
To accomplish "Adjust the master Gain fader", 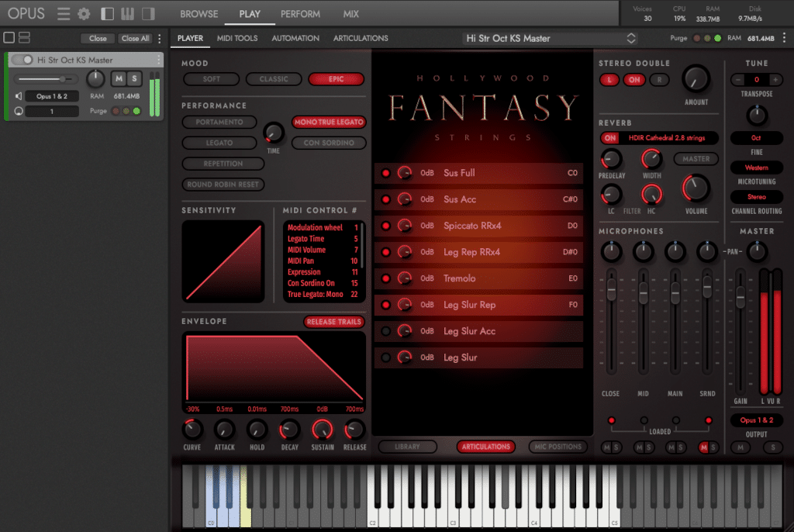I will [740, 297].
